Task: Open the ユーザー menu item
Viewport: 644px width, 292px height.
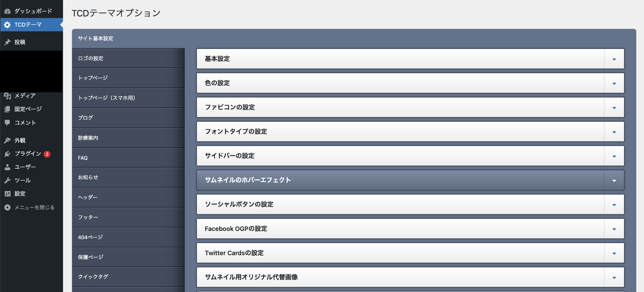Action: pyautogui.click(x=31, y=167)
